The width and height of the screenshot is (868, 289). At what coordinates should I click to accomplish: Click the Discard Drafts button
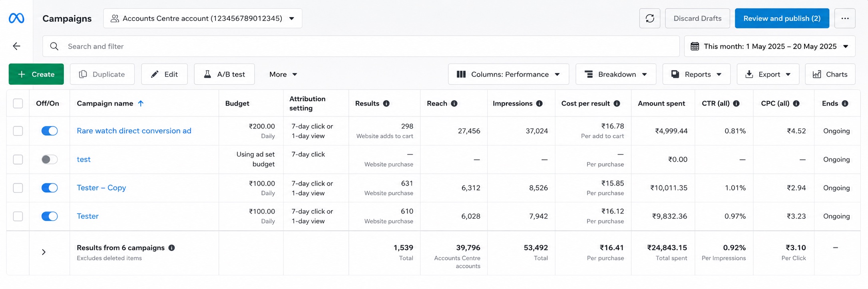(697, 18)
